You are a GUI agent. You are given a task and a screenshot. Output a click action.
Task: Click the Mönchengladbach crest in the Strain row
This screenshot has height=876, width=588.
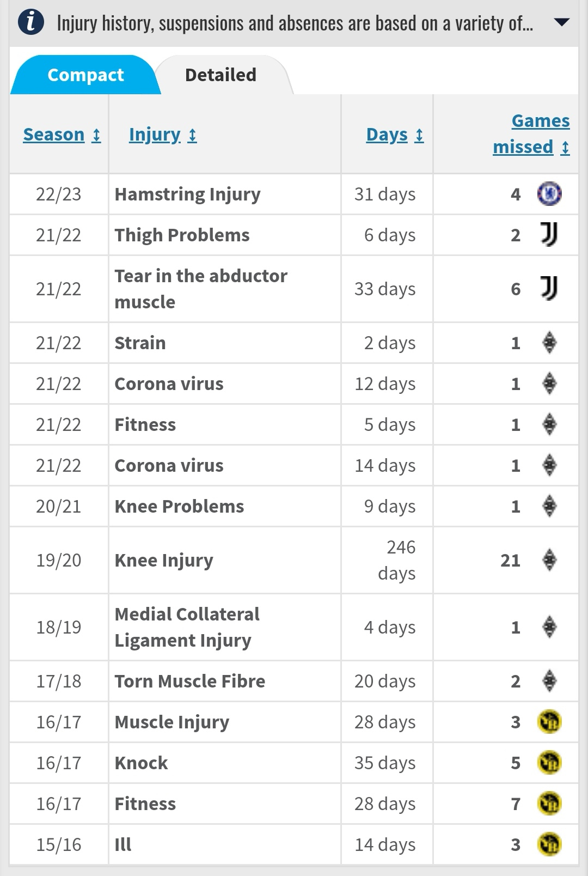[x=549, y=343]
